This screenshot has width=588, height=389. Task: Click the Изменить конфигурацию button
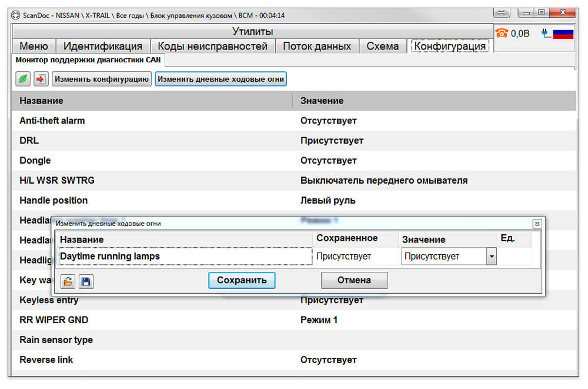pyautogui.click(x=102, y=79)
